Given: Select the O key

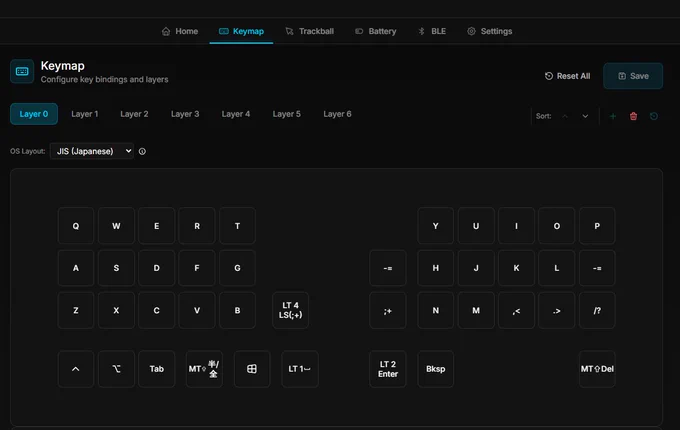Looking at the screenshot, I should point(556,226).
